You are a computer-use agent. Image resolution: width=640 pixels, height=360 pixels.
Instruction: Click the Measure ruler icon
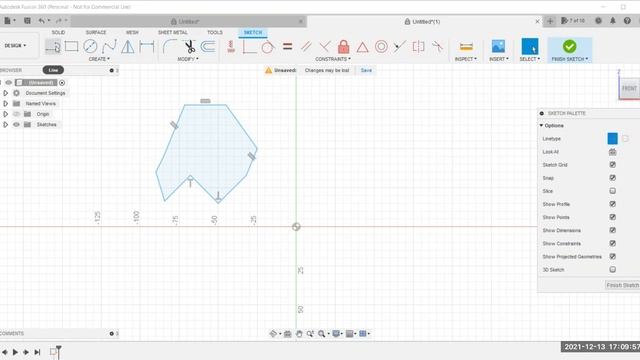point(466,47)
